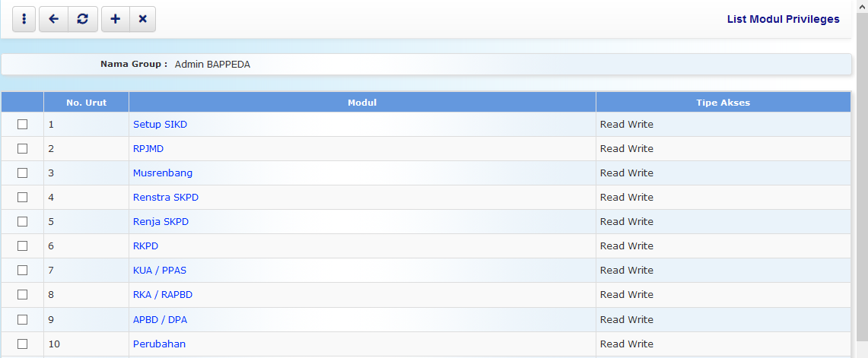This screenshot has width=868, height=358.
Task: Toggle the KUA / PPAS row checkbox
Action: click(x=22, y=271)
